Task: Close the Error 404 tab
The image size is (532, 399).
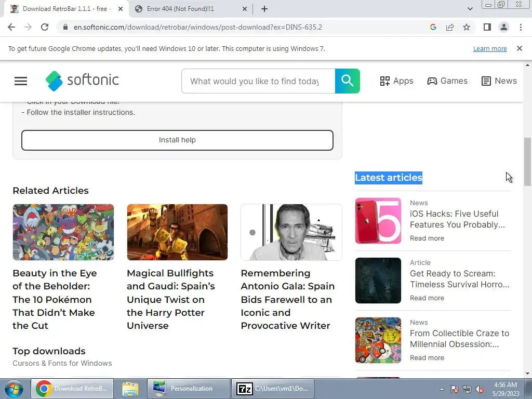Action: coord(245,9)
